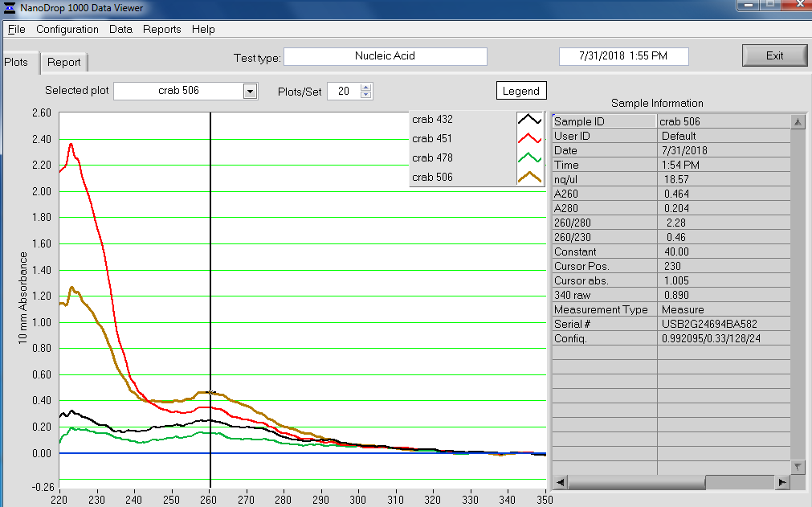Click the Legend button

(x=520, y=91)
